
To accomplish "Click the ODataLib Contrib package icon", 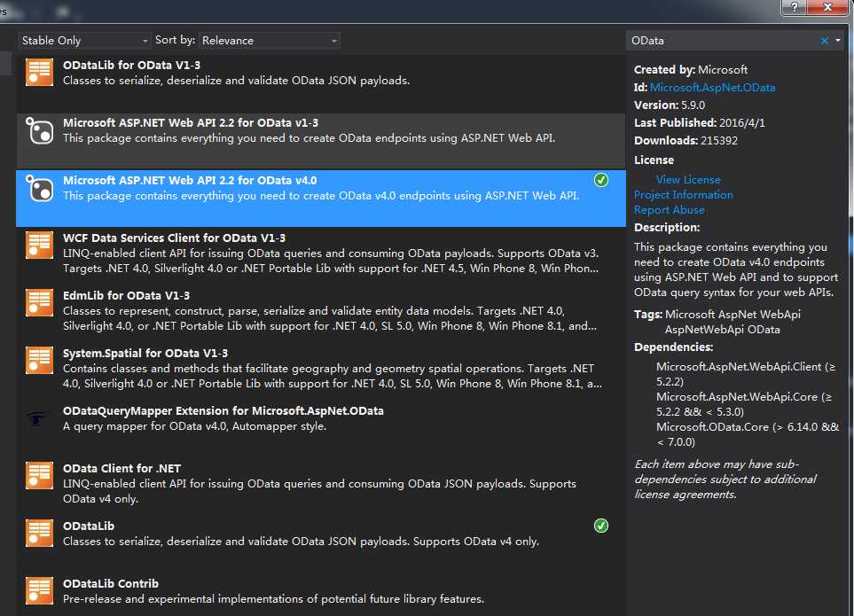I will [39, 591].
